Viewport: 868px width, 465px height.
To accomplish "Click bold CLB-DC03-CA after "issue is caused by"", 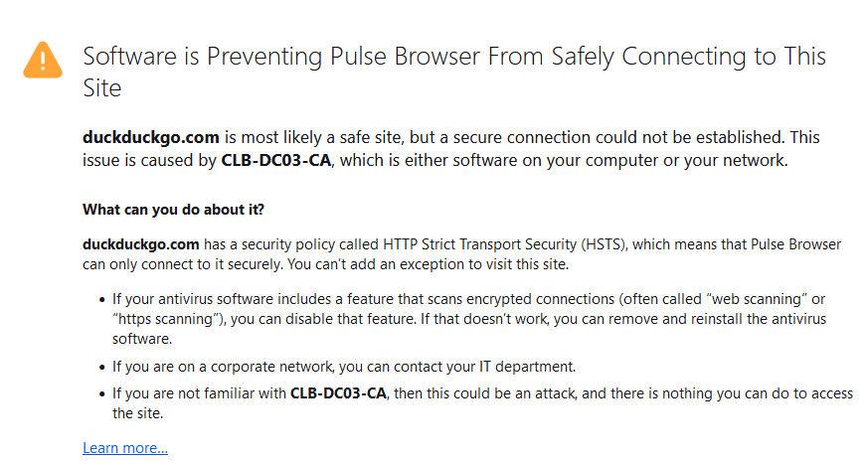I will tap(276, 160).
